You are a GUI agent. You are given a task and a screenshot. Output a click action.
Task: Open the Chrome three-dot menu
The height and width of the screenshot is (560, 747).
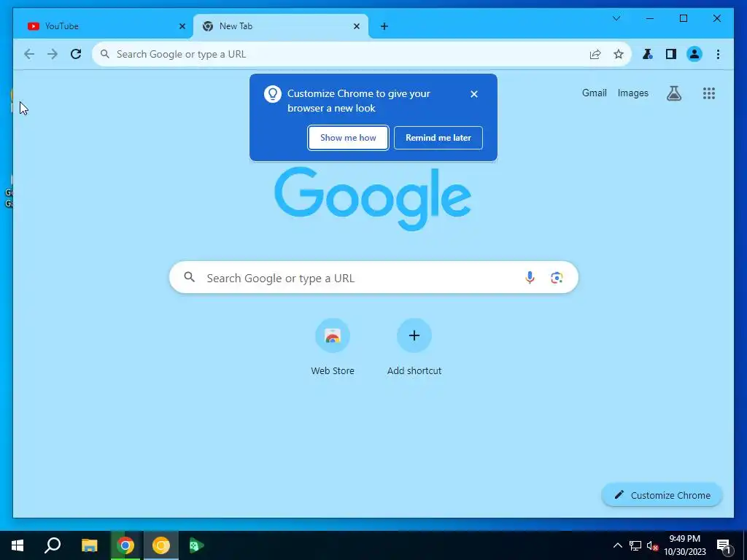718,54
